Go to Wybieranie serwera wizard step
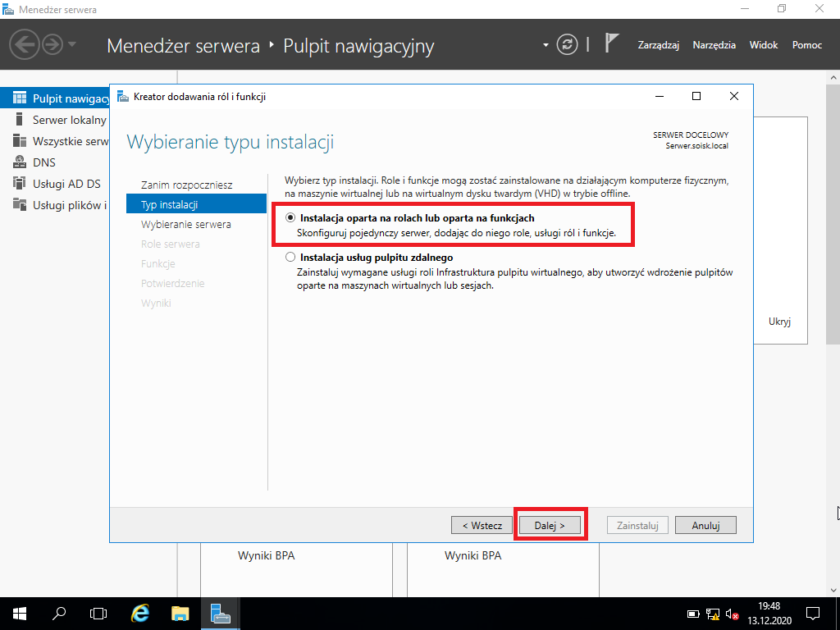Screen dimensions: 840x630 point(186,225)
